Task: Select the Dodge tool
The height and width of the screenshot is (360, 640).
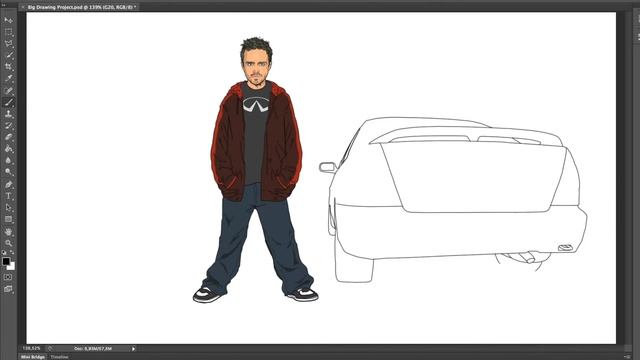Action: [8, 172]
